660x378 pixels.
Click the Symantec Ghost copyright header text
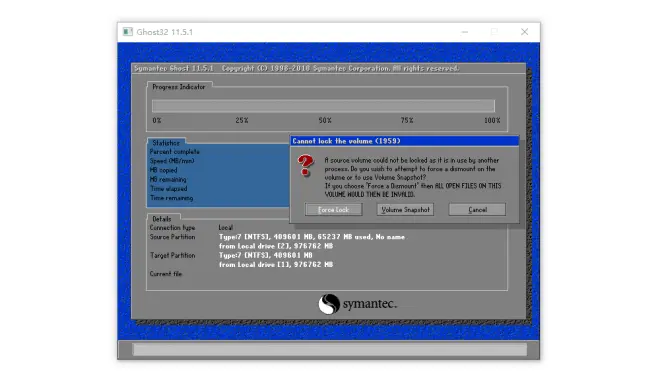(x=296, y=68)
